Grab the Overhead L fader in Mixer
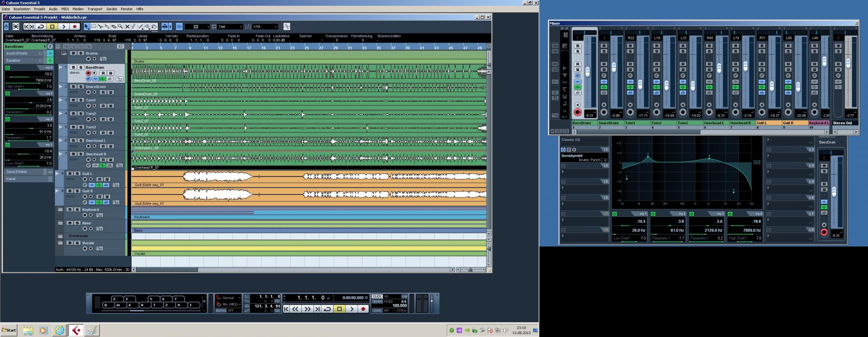The image size is (868, 337). coord(719,68)
